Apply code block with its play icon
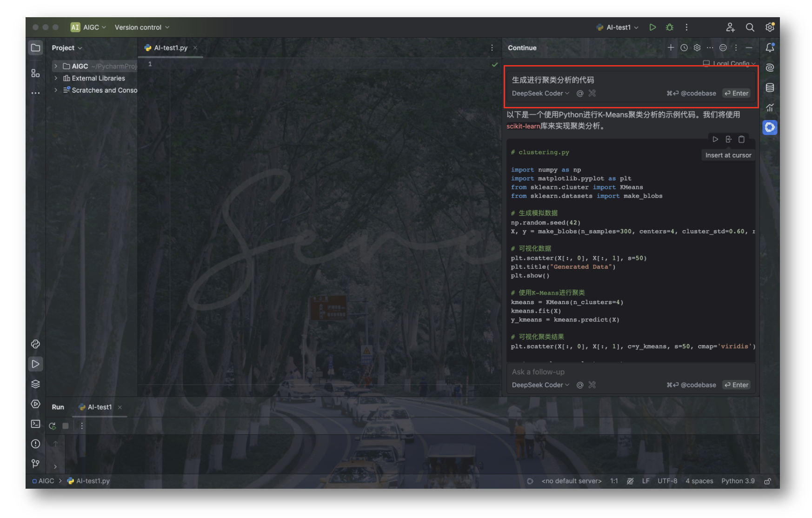Image resolution: width=812 pixels, height=518 pixels. click(715, 139)
